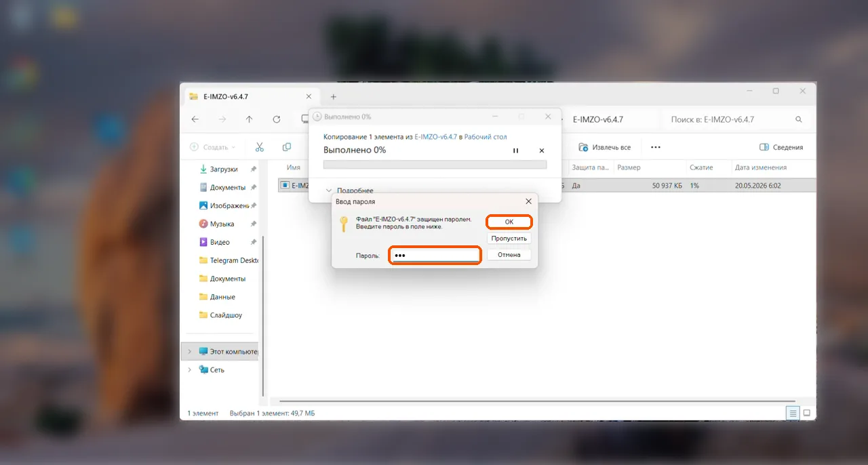Open a new tab with plus button
Image resolution: width=868 pixels, height=465 pixels.
pyautogui.click(x=333, y=97)
